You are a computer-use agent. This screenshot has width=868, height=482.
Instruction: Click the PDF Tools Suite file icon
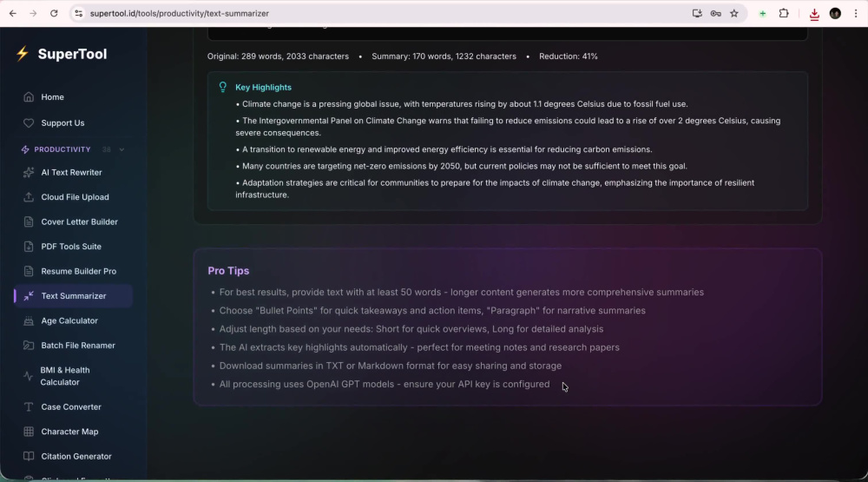coord(29,247)
